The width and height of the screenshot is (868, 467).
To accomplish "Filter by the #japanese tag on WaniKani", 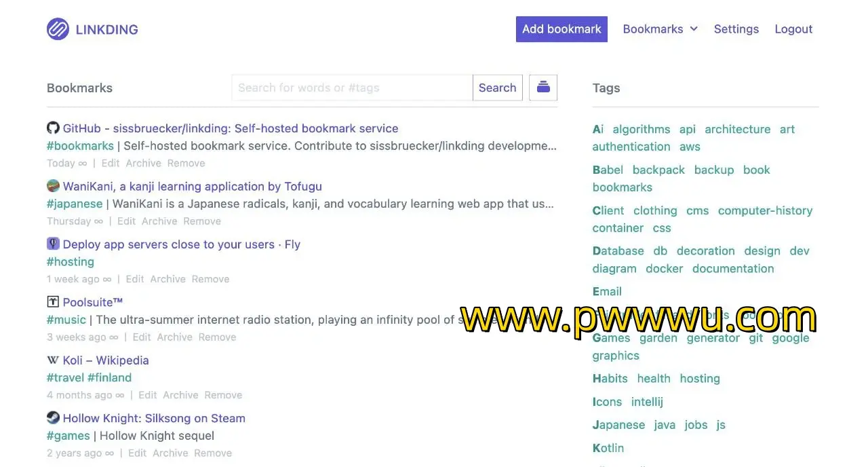I will pos(75,204).
